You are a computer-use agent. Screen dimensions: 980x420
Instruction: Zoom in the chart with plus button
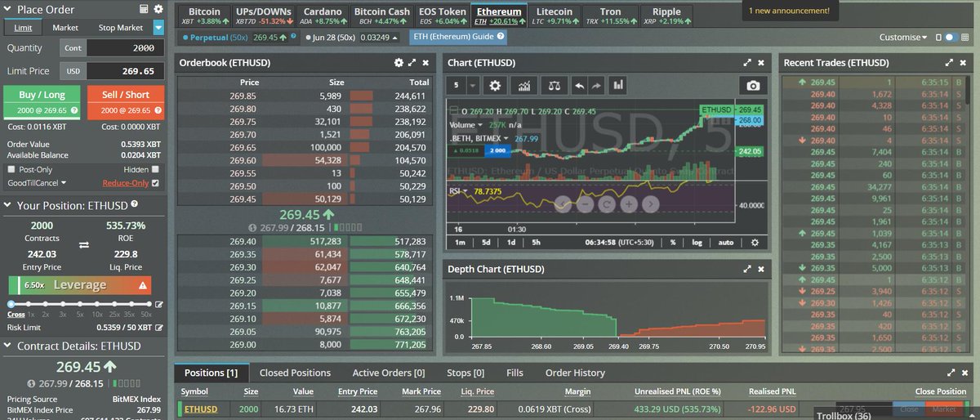pos(628,204)
